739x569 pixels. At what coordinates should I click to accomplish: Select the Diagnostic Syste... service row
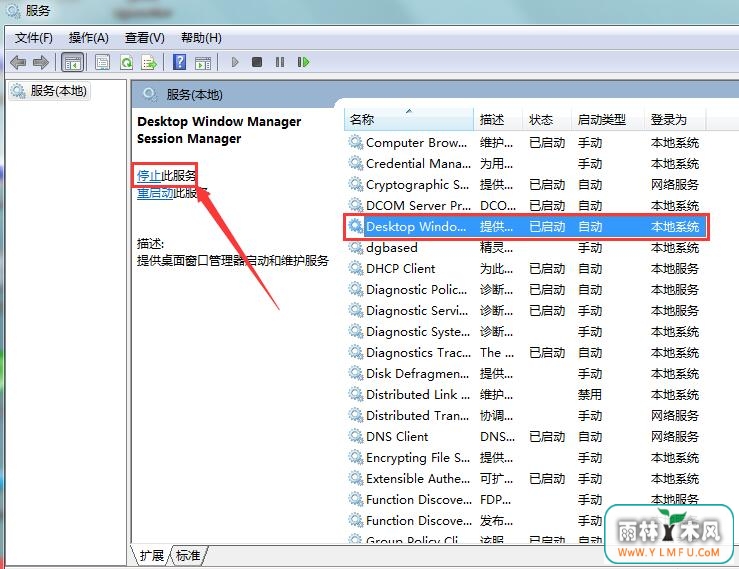pyautogui.click(x=526, y=331)
